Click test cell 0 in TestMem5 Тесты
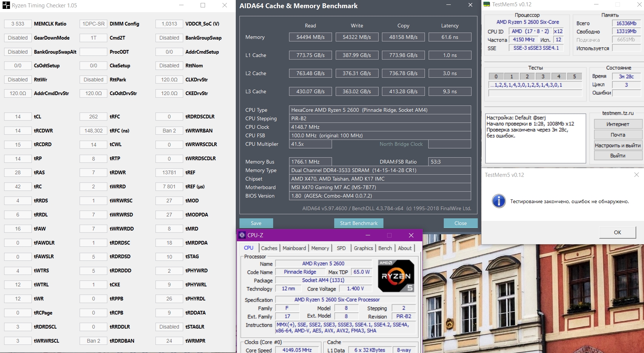The height and width of the screenshot is (353, 644). coord(496,77)
